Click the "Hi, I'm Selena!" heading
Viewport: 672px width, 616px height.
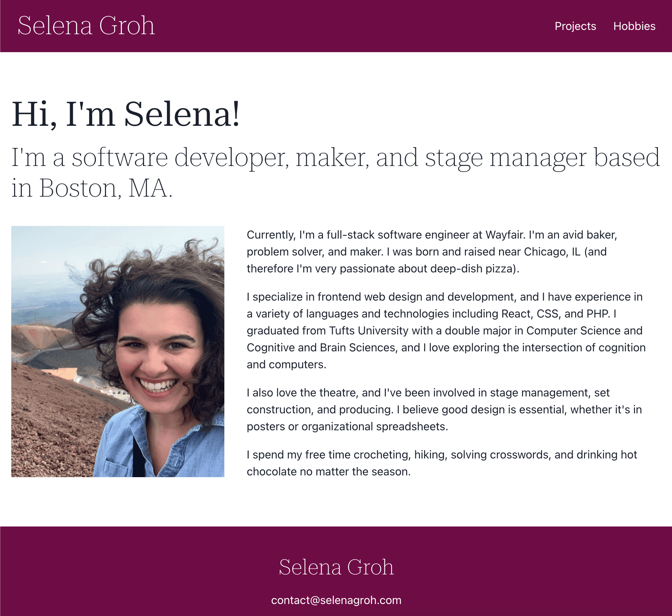(x=126, y=114)
